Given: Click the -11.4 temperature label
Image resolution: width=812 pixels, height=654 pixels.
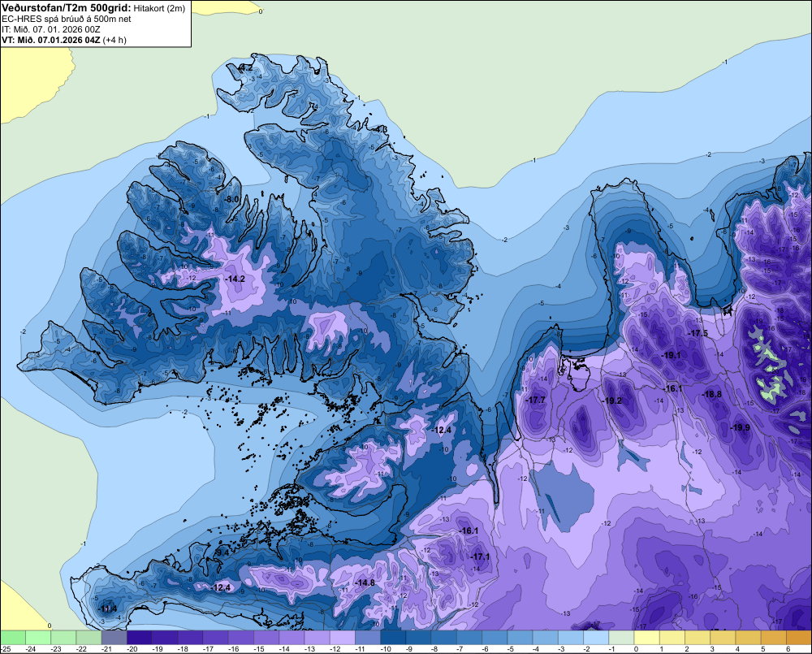Looking at the screenshot, I should click(107, 609).
